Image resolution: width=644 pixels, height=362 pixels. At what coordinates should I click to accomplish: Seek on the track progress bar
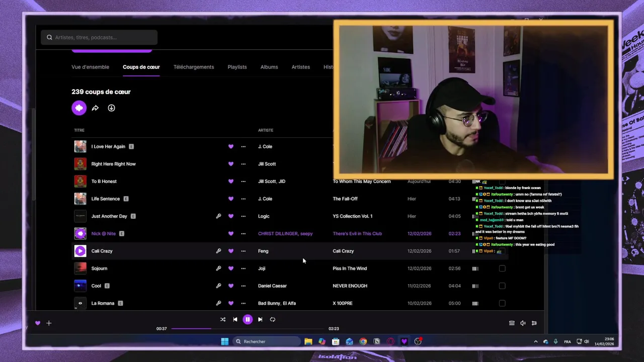tap(248, 329)
